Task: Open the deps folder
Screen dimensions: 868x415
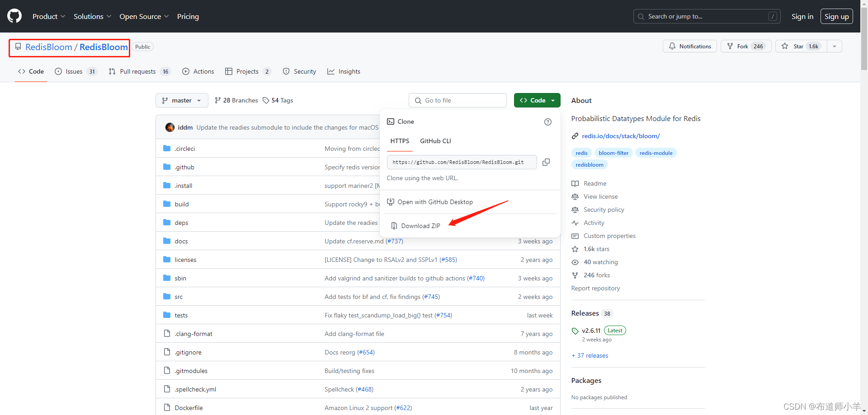Action: tap(181, 223)
